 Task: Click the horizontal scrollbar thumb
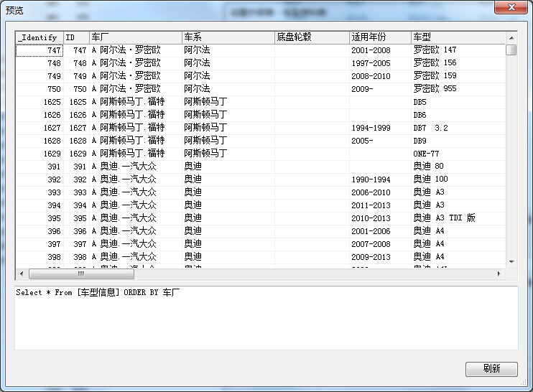pos(81,274)
